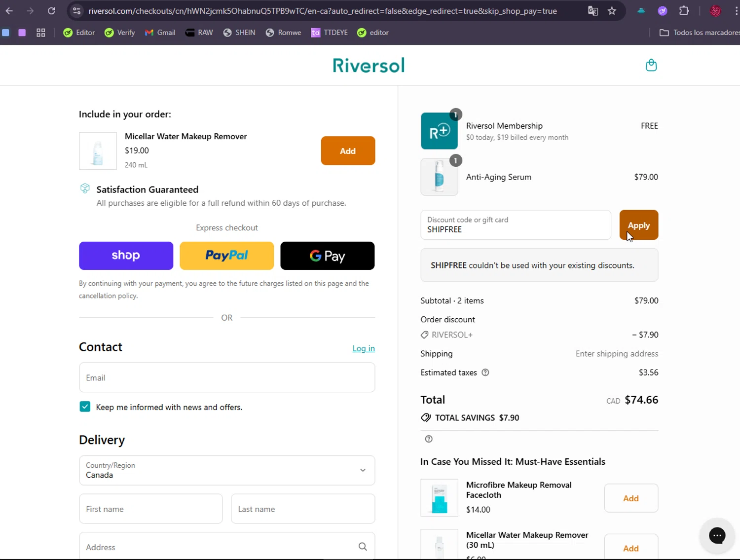Open the Verify bookmark
Viewport: 740px width, 560px height.
click(120, 33)
